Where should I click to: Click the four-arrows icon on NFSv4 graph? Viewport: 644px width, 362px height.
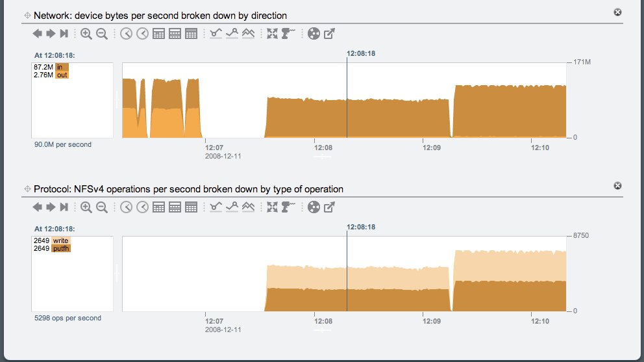[x=273, y=207]
